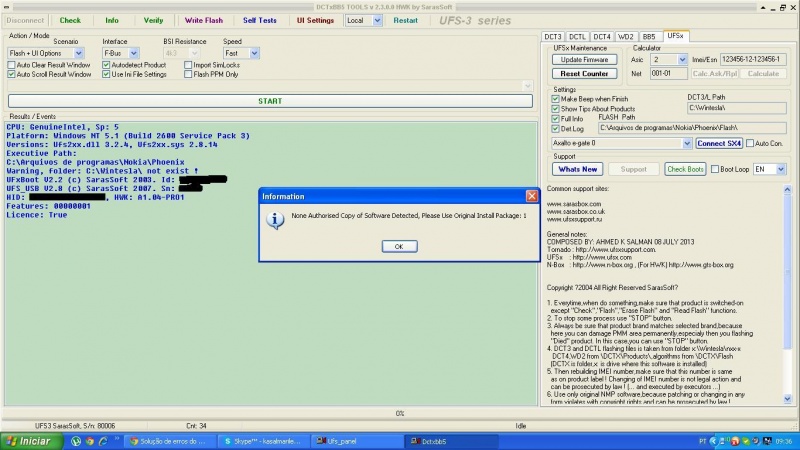The width and height of the screenshot is (800, 450).
Task: Click the DCT3/L Path field
Action: click(737, 108)
